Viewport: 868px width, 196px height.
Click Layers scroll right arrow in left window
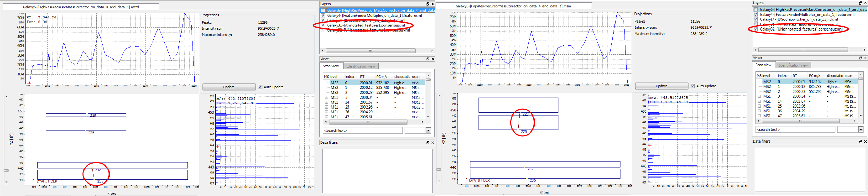tap(432, 51)
